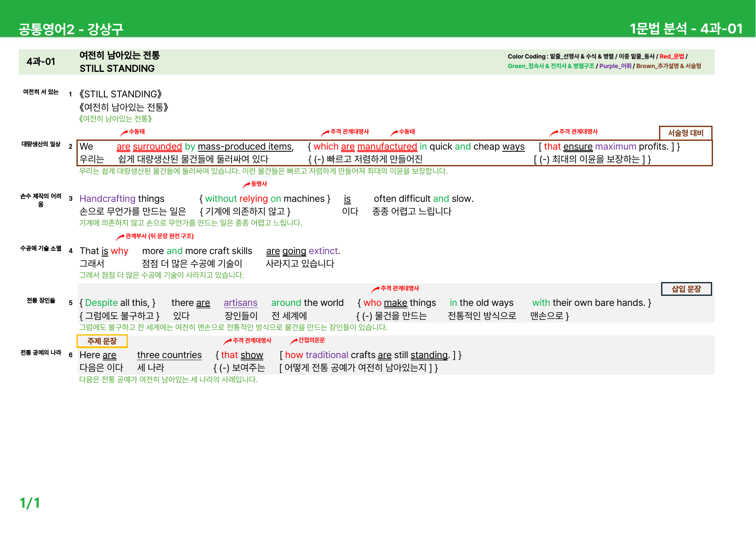This screenshot has width=756, height=534.
Task: Click the arrow for 주격 관계대명사 above 'that ensure'
Action: pyautogui.click(x=554, y=133)
